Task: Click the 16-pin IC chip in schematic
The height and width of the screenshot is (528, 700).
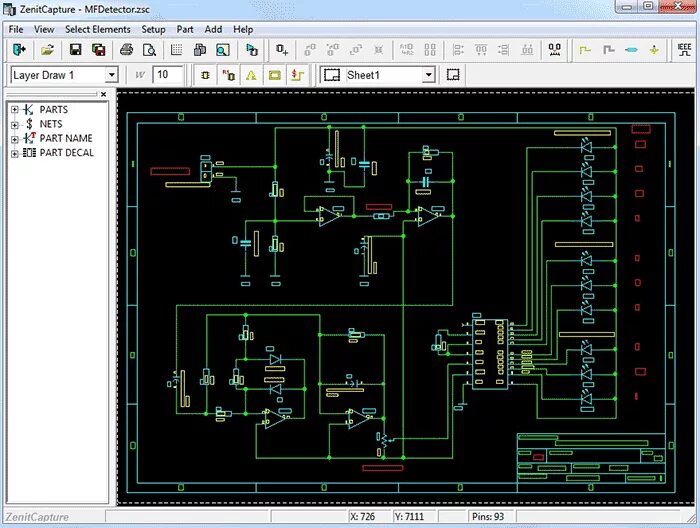Action: [x=490, y=354]
